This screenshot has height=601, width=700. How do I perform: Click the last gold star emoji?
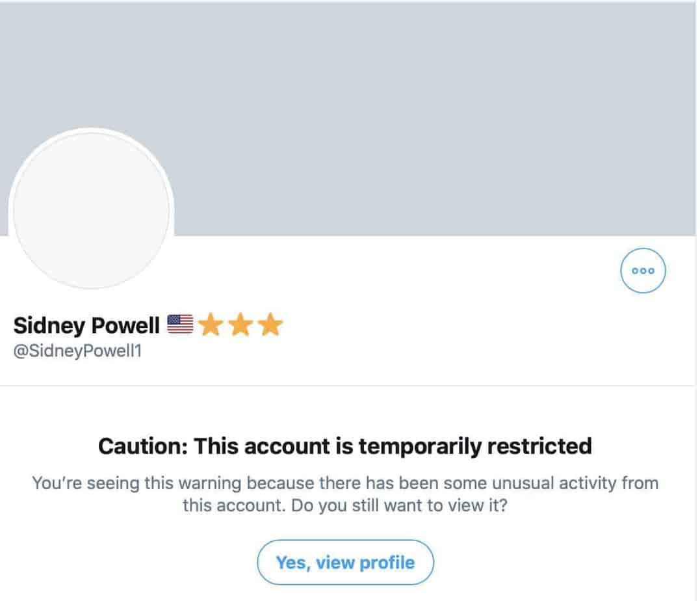(x=270, y=324)
